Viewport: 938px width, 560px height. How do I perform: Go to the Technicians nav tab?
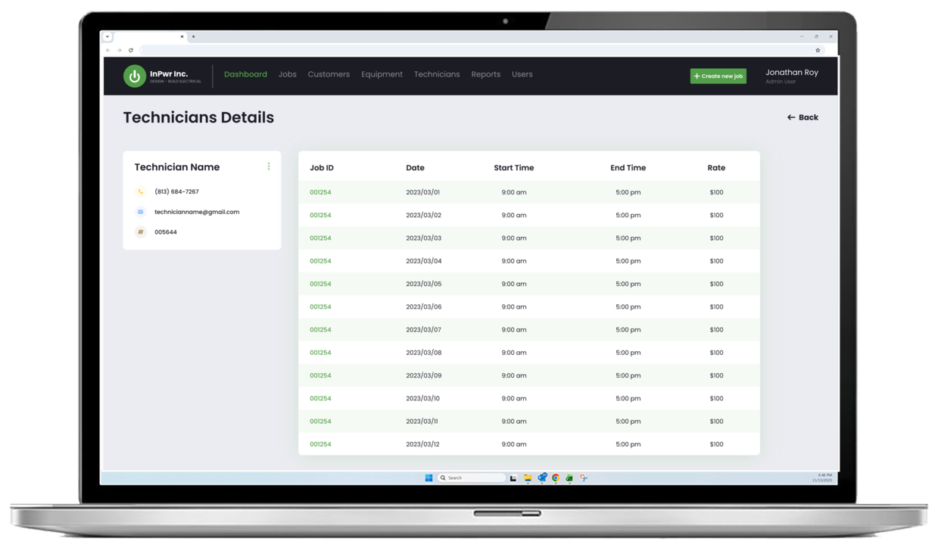pos(437,75)
